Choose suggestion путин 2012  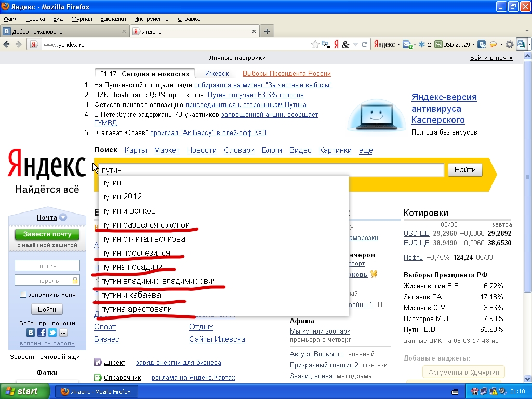pyautogui.click(x=223, y=197)
